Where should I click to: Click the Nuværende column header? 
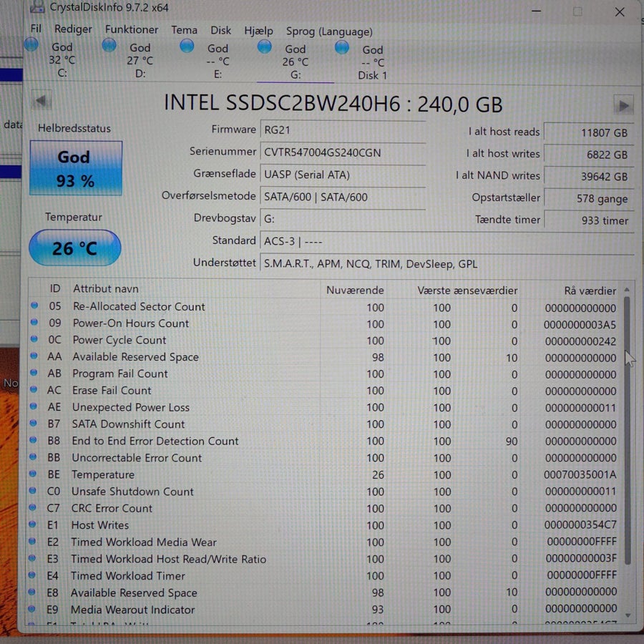(353, 290)
